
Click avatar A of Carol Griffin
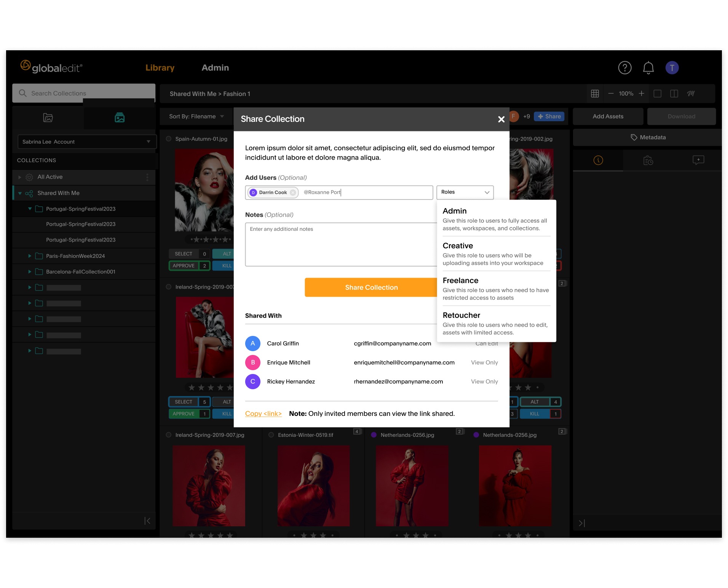click(x=252, y=344)
